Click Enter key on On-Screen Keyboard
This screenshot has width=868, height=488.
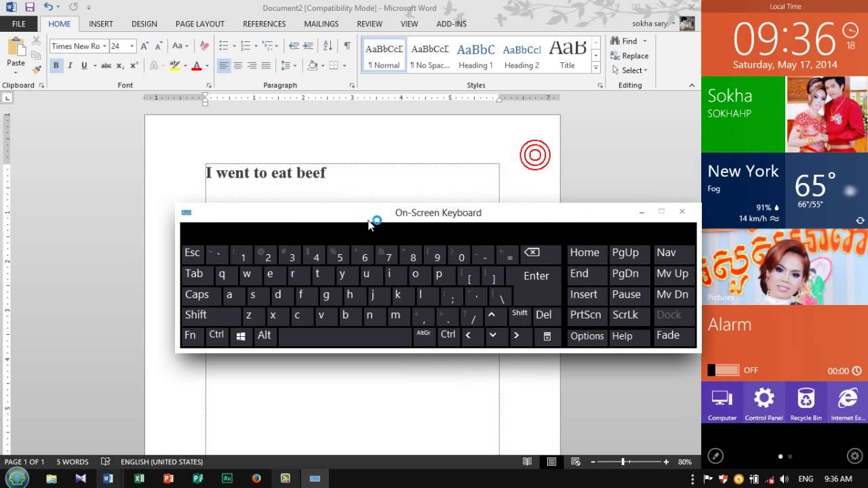coord(537,277)
